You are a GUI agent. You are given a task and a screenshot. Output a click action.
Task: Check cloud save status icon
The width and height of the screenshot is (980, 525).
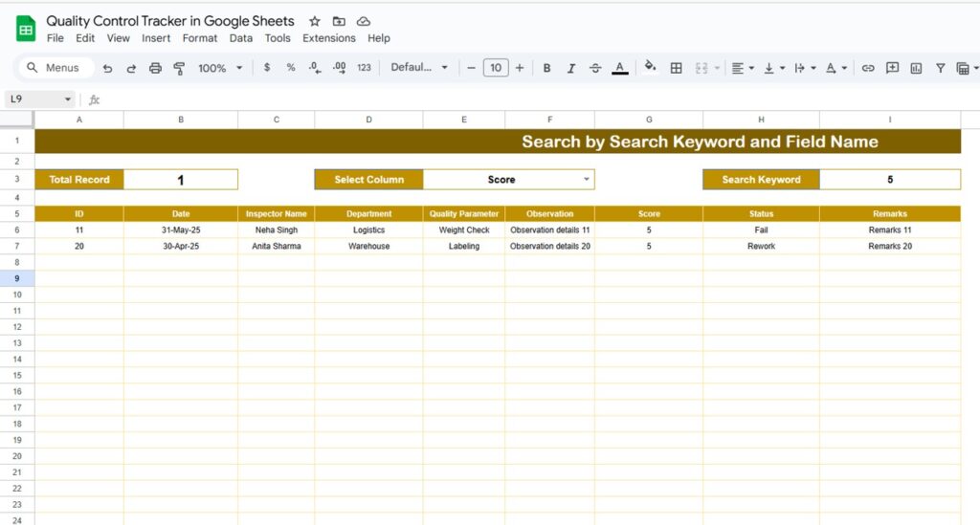click(x=363, y=21)
